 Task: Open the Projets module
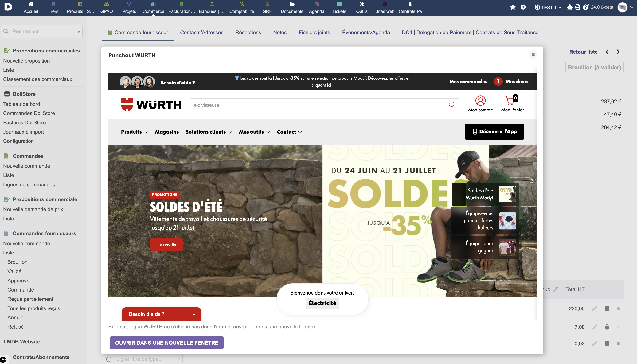tap(129, 8)
